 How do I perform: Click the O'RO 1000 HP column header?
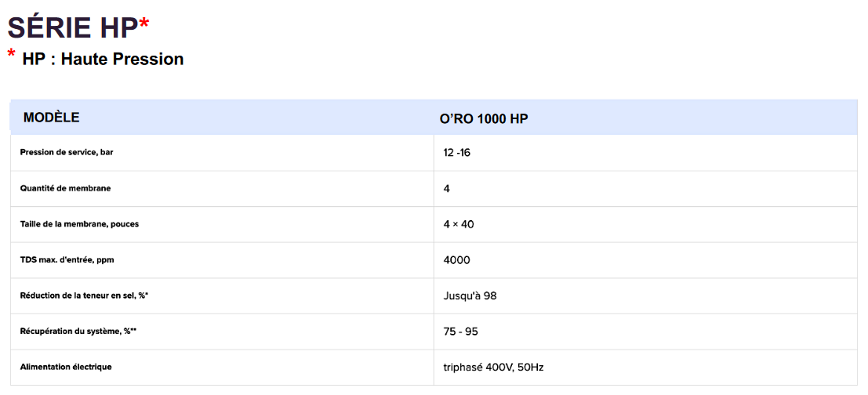coord(483,119)
